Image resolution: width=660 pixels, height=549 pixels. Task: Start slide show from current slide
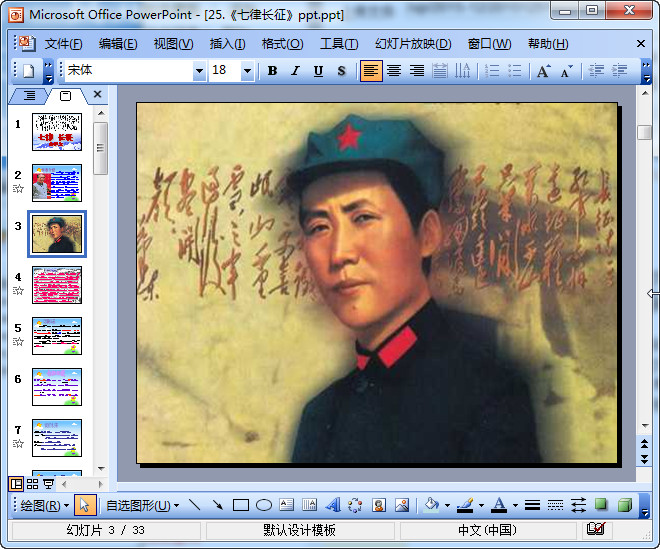pos(48,484)
